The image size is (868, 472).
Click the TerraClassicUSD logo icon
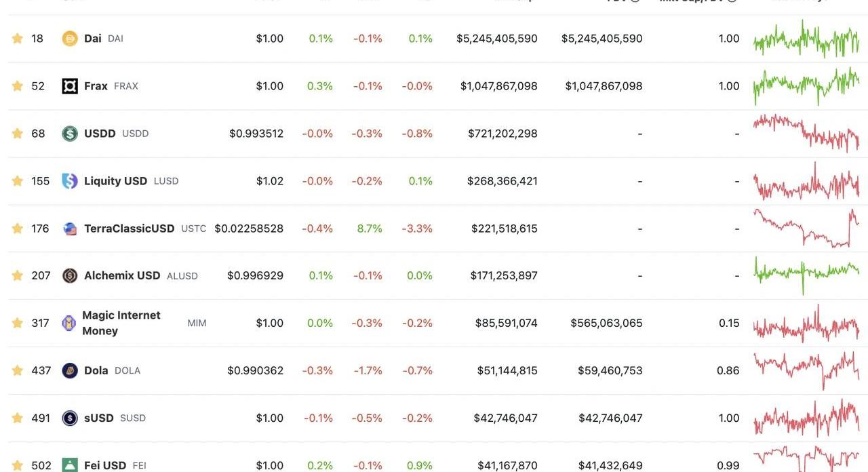70,229
